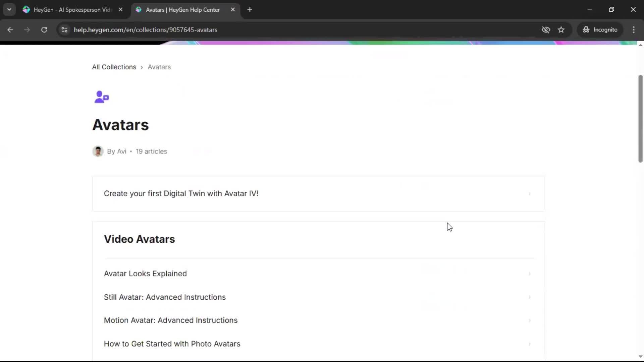Close the Avatars Help Center tab
Screen dimensions: 644x362
[x=233, y=10]
